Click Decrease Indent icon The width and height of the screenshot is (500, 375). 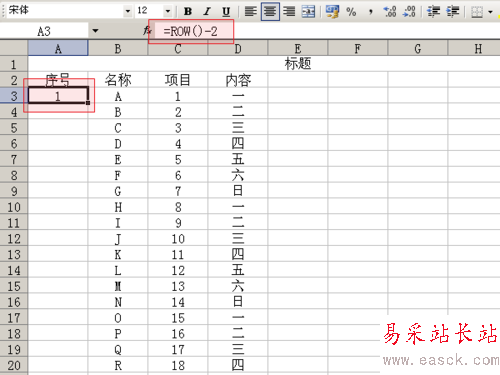tap(433, 12)
